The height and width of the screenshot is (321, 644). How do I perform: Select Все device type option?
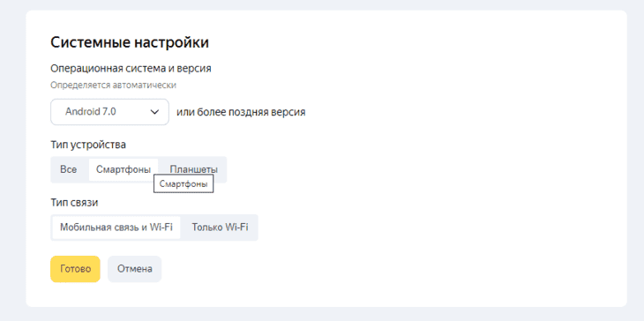tap(68, 169)
